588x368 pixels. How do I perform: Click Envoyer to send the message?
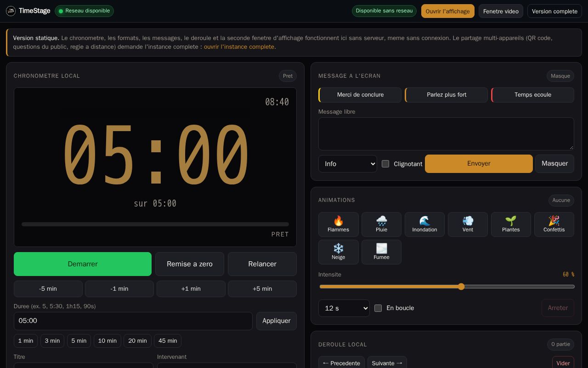pos(479,164)
